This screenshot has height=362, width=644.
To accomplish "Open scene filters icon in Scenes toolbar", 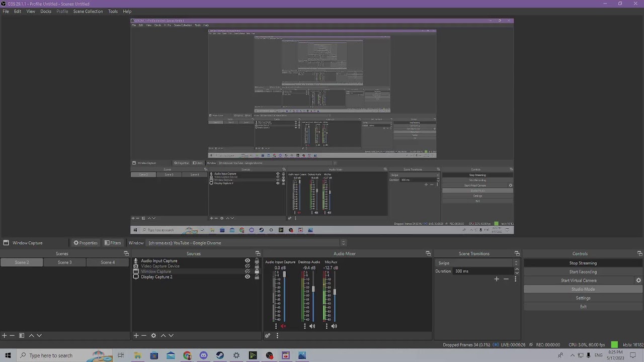I will 22,335.
